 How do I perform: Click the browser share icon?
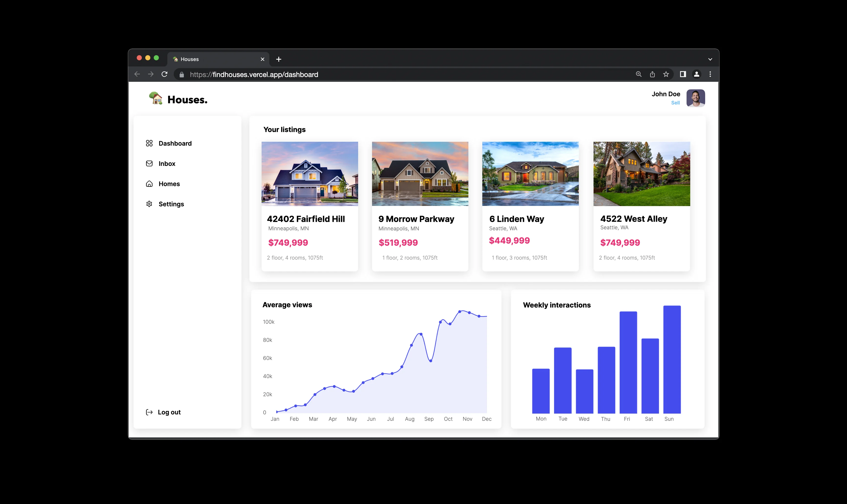pyautogui.click(x=652, y=74)
